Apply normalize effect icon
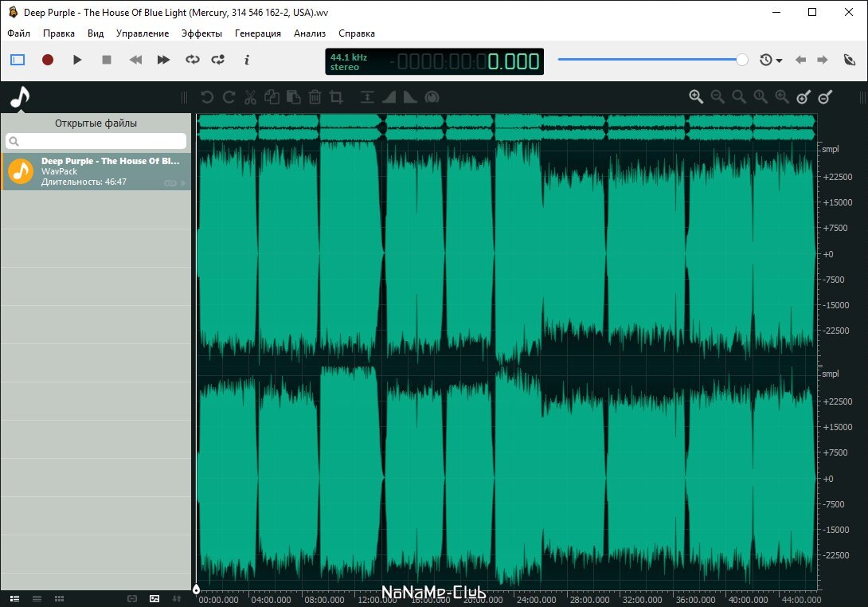Screen dimensions: 868x607 367,97
